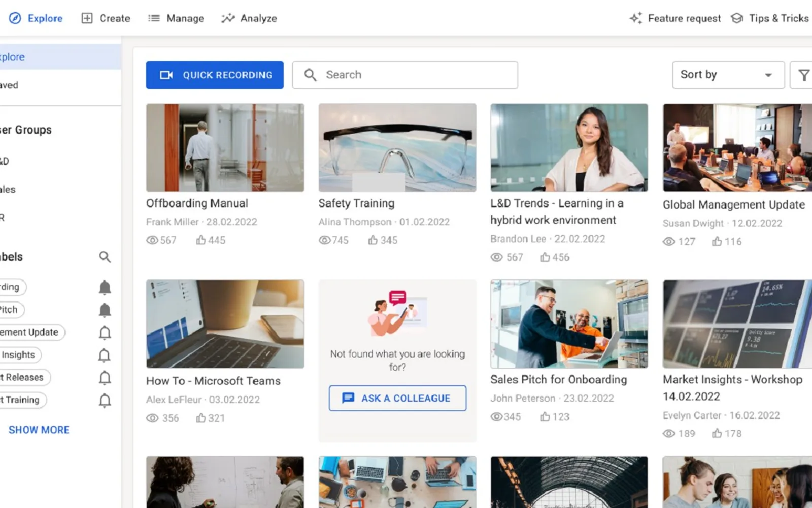Toggle the topmost label's notification bell
The width and height of the screenshot is (812, 508).
click(x=105, y=288)
